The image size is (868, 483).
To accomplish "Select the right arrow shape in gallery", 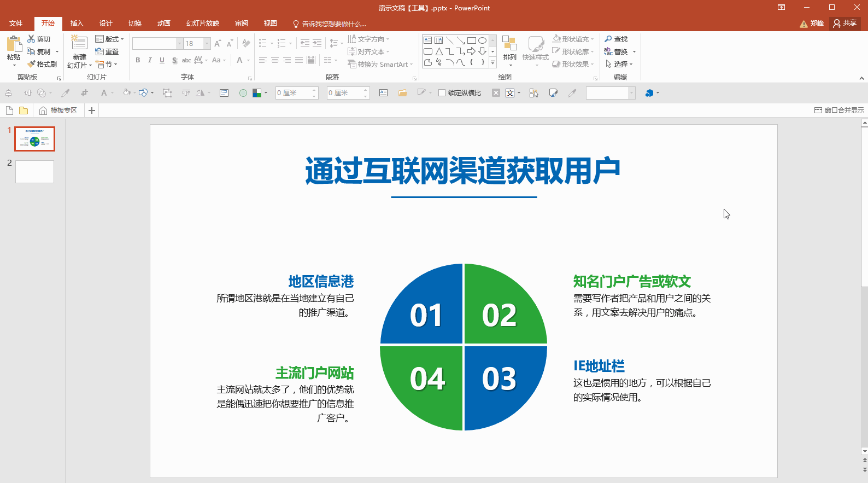I will [471, 51].
